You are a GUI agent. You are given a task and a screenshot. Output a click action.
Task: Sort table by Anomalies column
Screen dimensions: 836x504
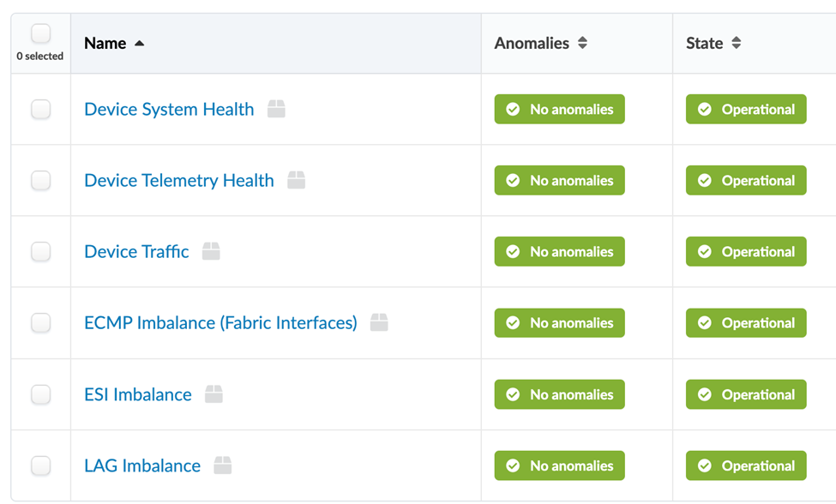582,43
